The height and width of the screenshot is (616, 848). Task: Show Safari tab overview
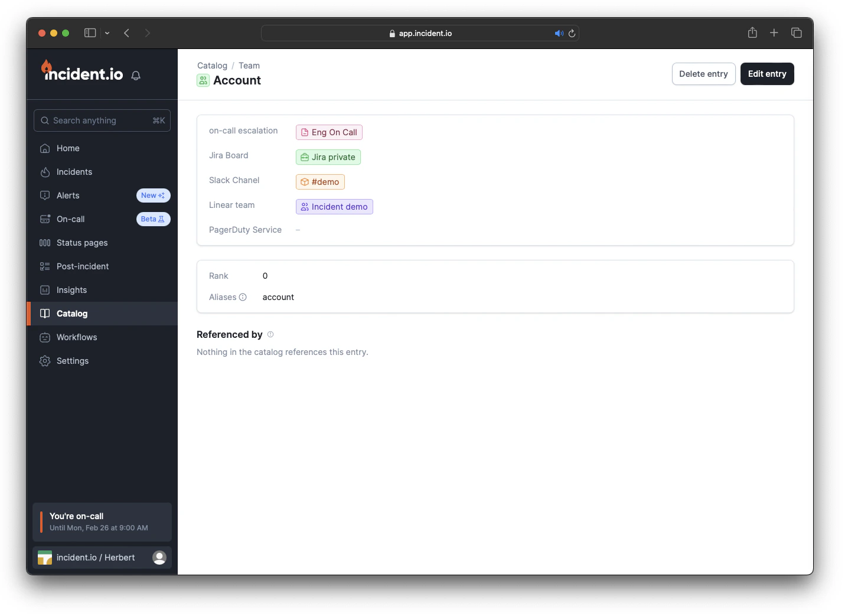pos(797,32)
